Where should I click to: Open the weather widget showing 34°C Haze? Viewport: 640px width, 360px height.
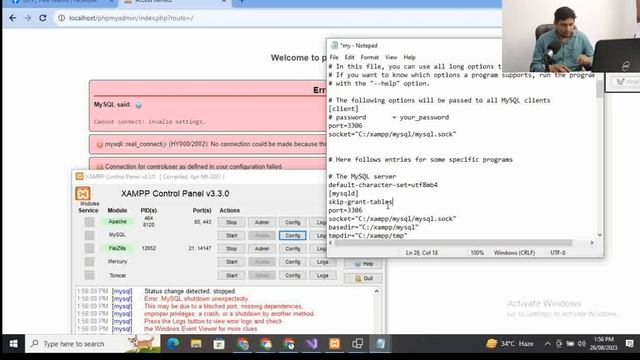[510, 344]
